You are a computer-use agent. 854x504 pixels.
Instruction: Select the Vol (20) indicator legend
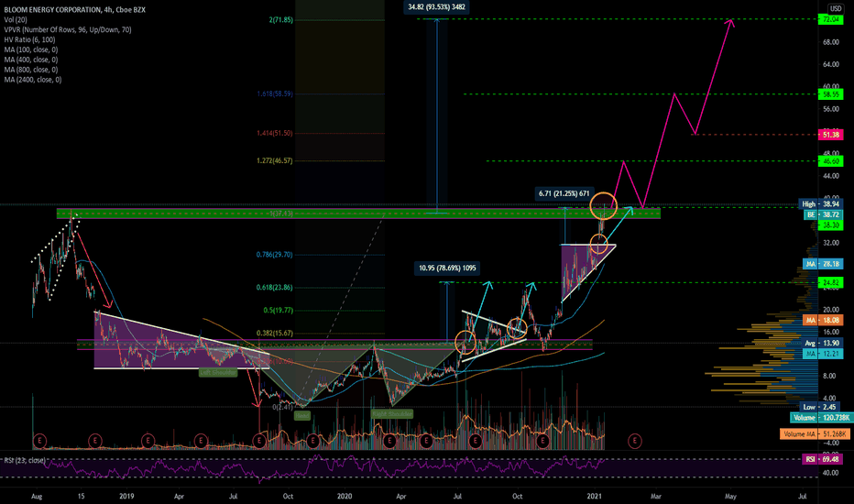point(16,19)
